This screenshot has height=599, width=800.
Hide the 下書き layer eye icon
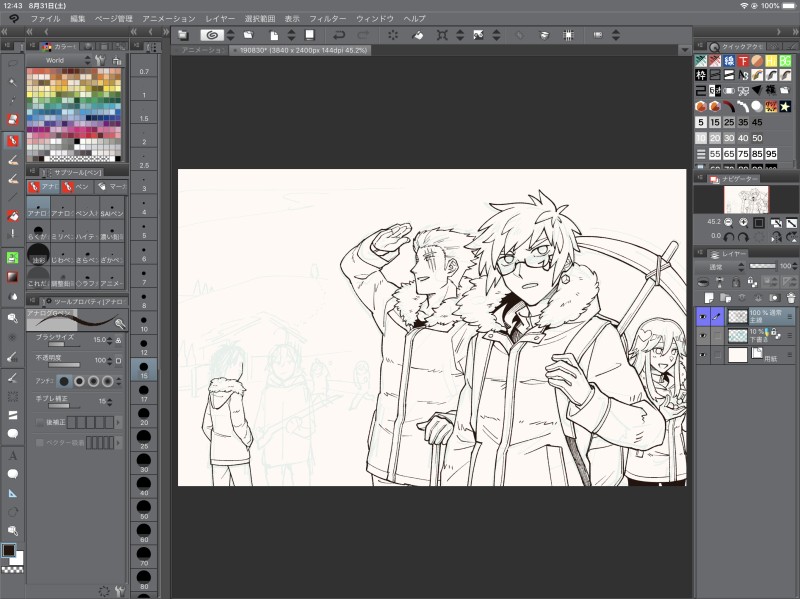point(703,336)
